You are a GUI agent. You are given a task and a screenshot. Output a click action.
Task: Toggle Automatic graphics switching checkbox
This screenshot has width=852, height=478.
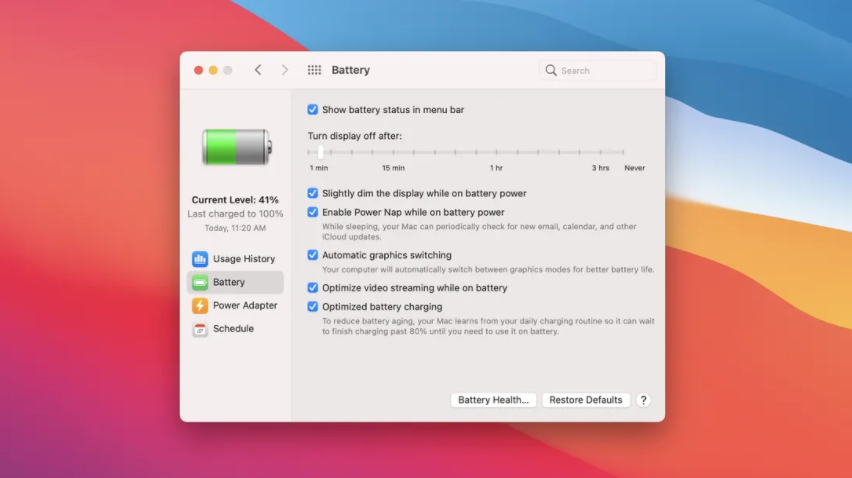(313, 255)
